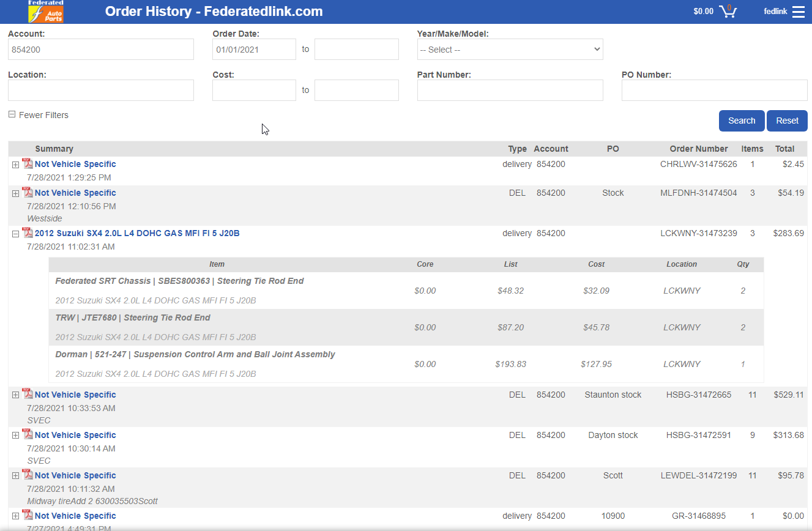Open the 2012 Suzuki SX4 order link
812x531 pixels.
pyautogui.click(x=137, y=233)
